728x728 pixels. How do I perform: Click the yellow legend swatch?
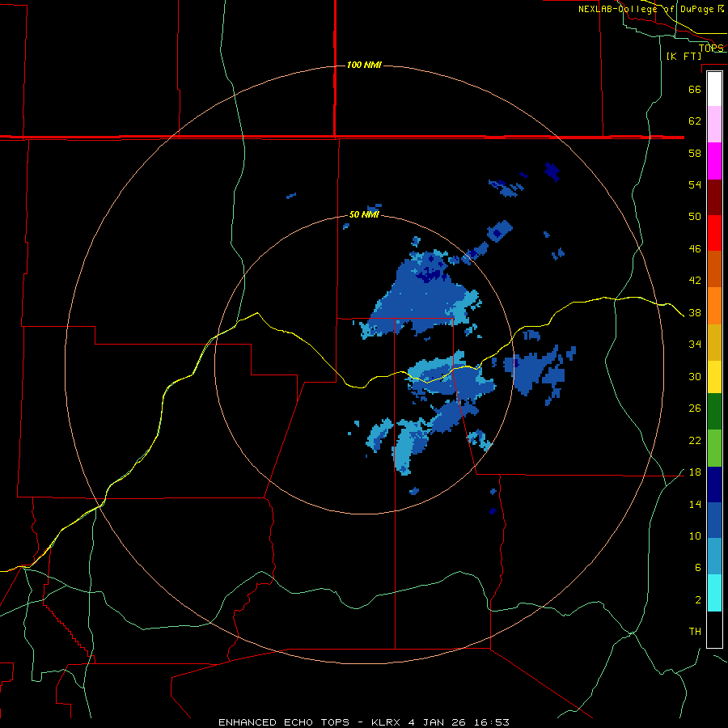click(x=714, y=377)
